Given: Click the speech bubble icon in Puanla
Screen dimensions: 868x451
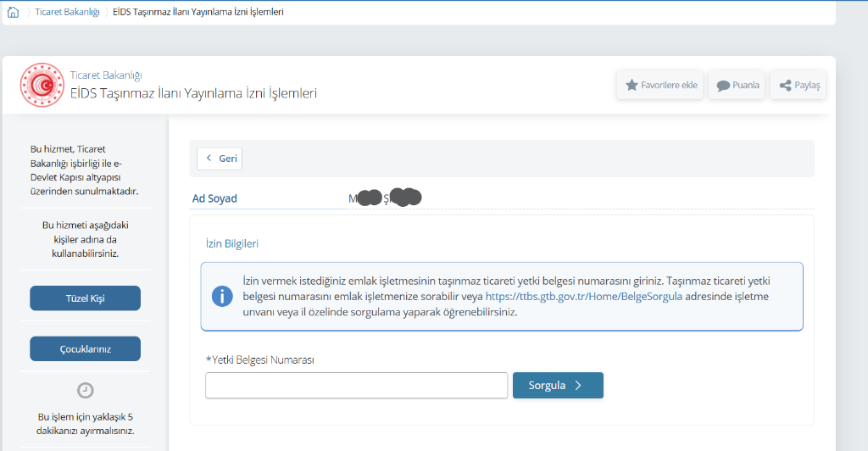Looking at the screenshot, I should pos(723,86).
